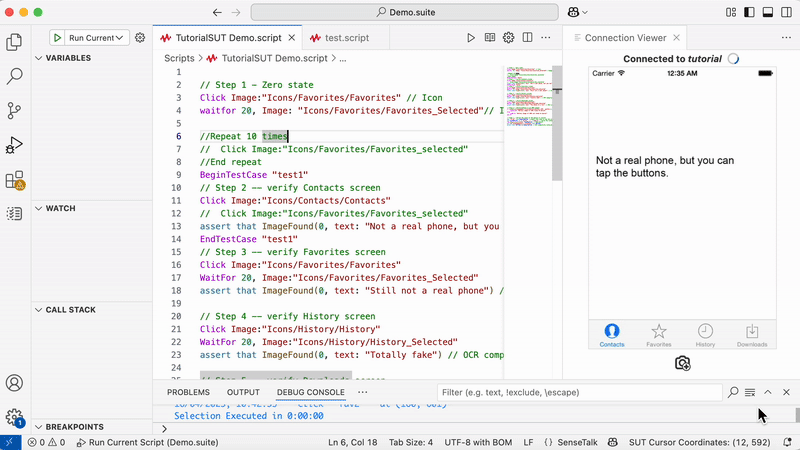Viewport: 800px width, 450px height.
Task: Open the Extensions view in activity bar
Action: point(15,180)
